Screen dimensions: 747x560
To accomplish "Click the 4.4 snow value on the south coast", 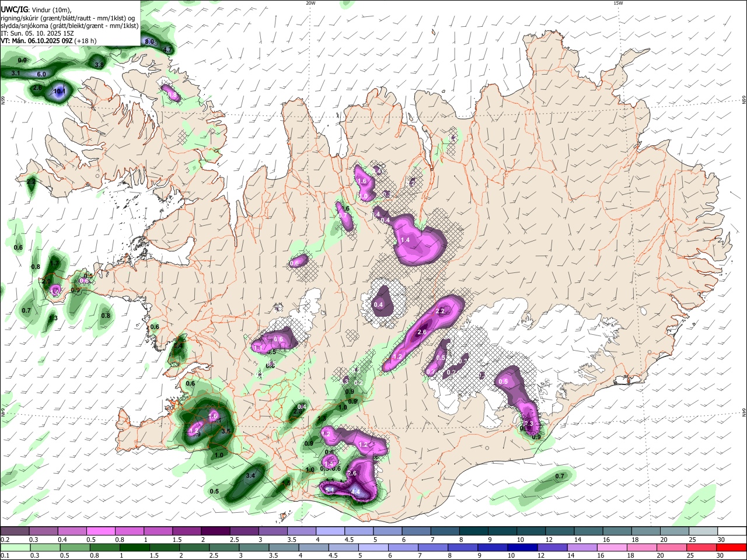I will (355, 492).
